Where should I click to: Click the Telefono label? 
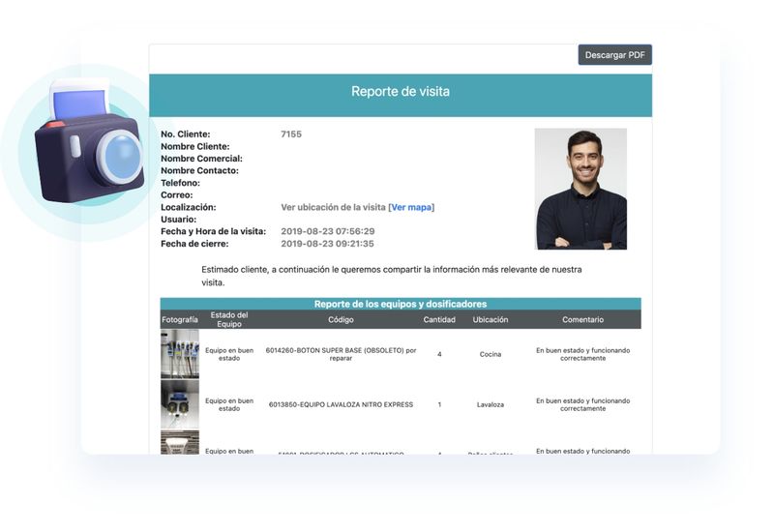(x=180, y=183)
